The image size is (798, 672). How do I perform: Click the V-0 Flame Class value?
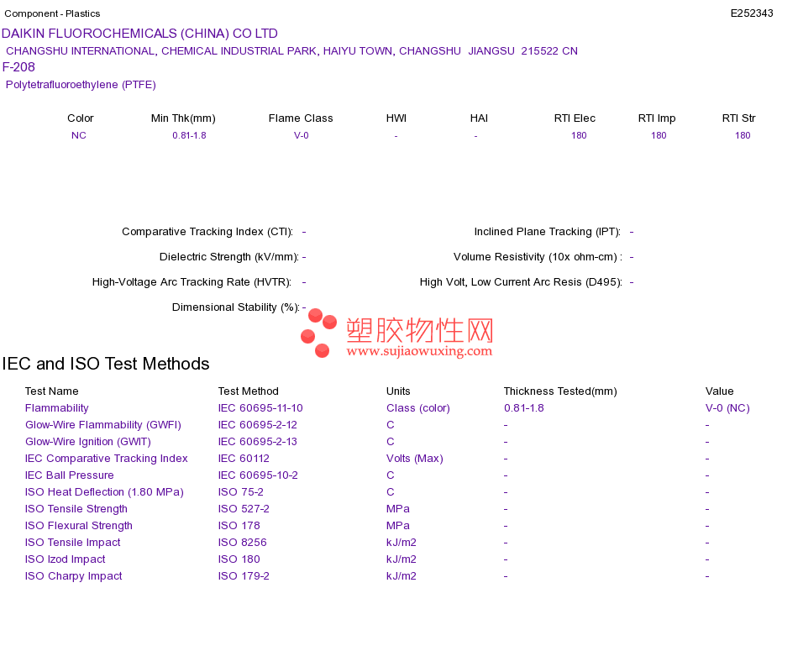coord(302,135)
